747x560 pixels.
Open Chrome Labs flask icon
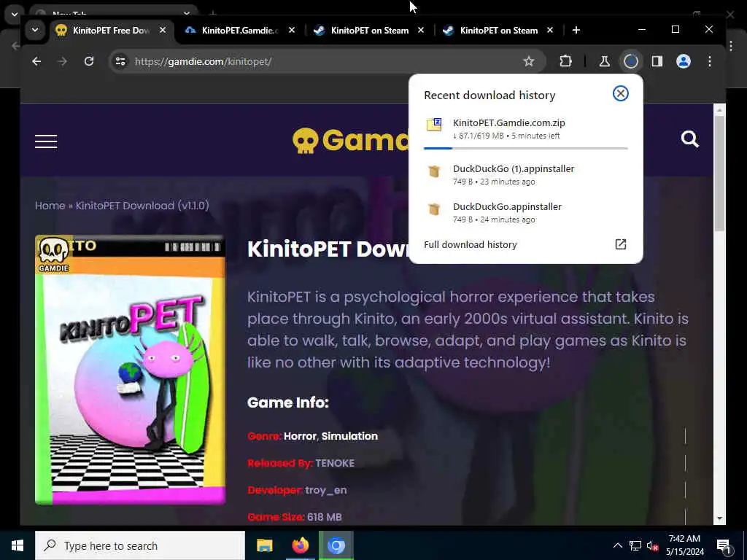tap(605, 61)
